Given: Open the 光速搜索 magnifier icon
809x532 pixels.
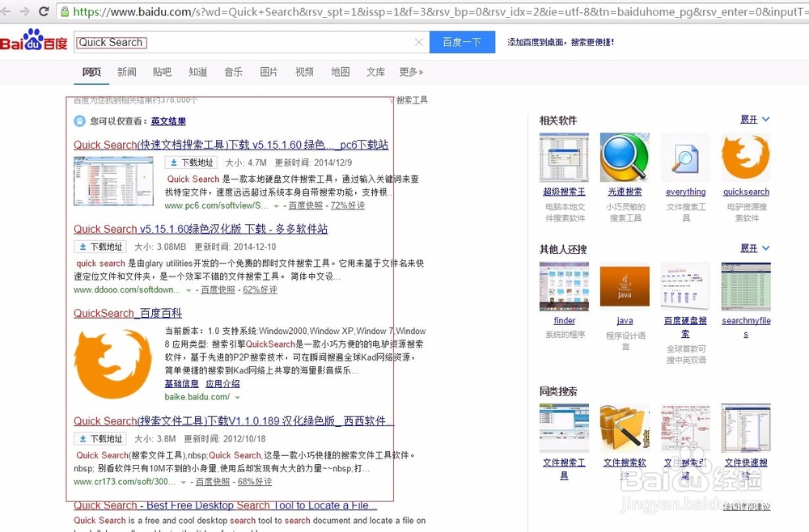Looking at the screenshot, I should (625, 158).
